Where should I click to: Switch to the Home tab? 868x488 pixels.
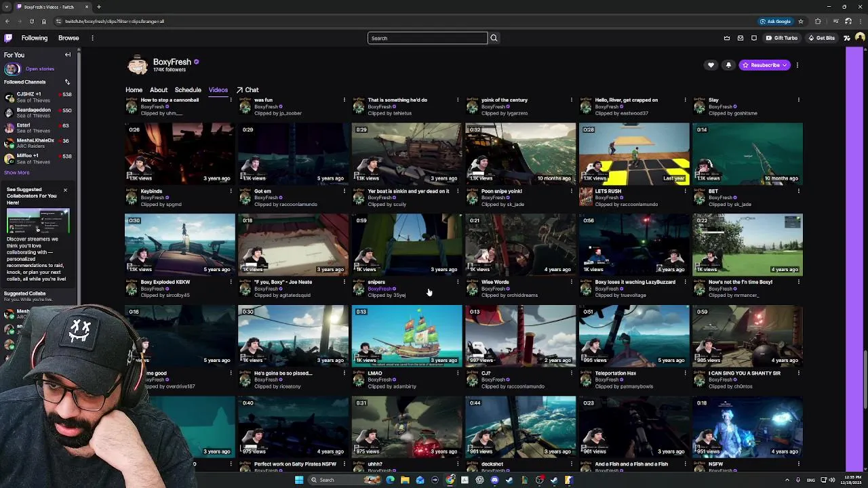pos(134,89)
